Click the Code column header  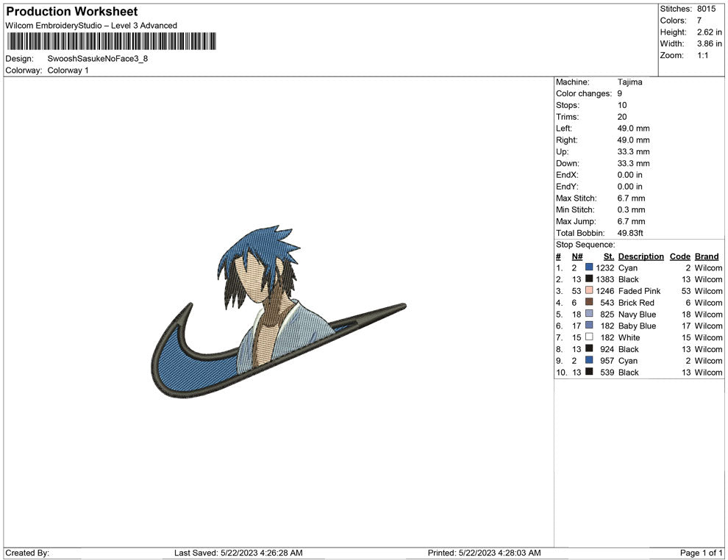pyautogui.click(x=679, y=256)
